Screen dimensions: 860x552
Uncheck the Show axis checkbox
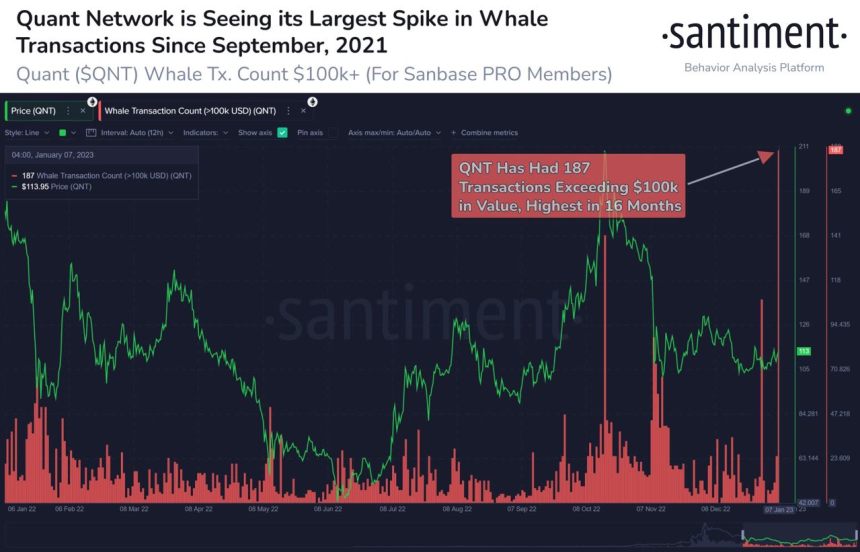282,132
